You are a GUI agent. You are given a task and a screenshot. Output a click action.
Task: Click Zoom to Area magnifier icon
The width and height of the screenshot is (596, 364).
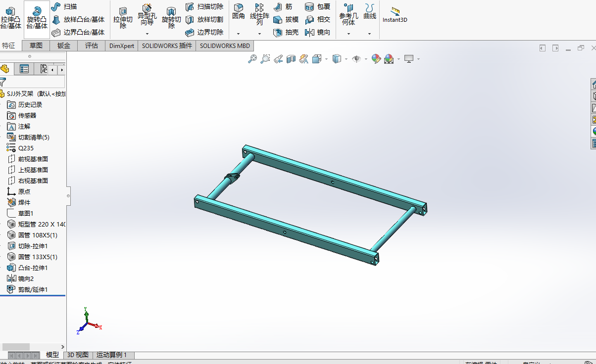pyautogui.click(x=265, y=59)
